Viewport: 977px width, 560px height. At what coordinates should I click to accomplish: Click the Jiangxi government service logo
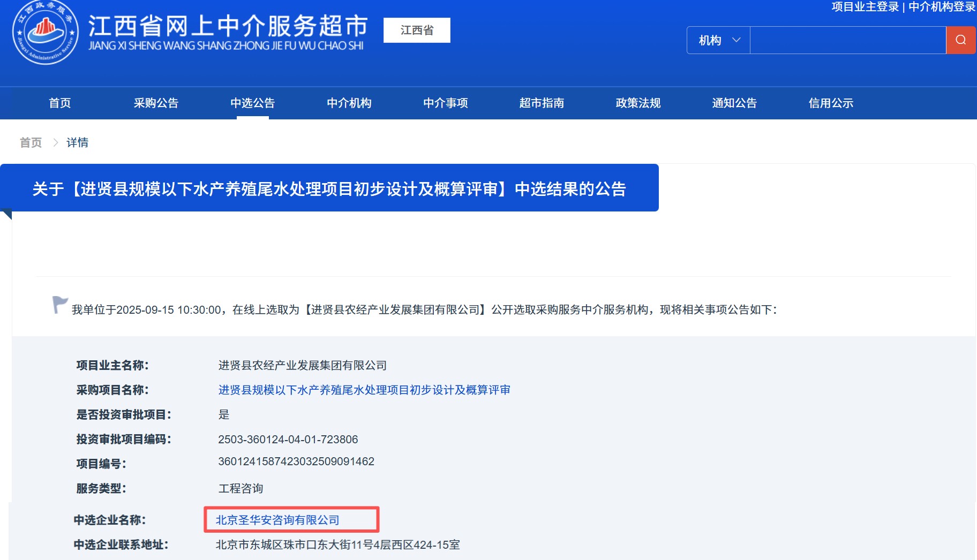pyautogui.click(x=46, y=32)
